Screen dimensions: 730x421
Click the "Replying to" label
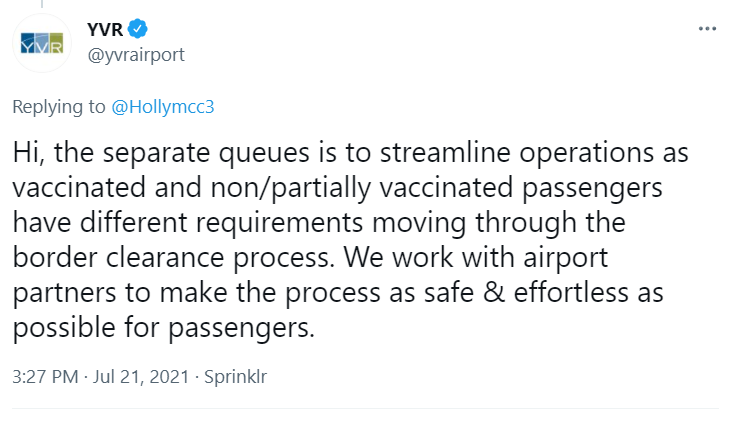point(58,108)
